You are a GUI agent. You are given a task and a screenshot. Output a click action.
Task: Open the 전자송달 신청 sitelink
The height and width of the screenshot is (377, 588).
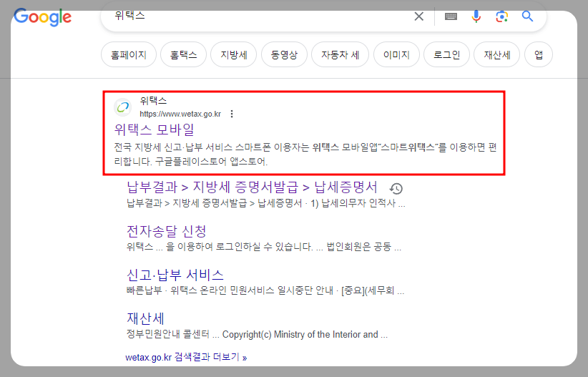(167, 231)
